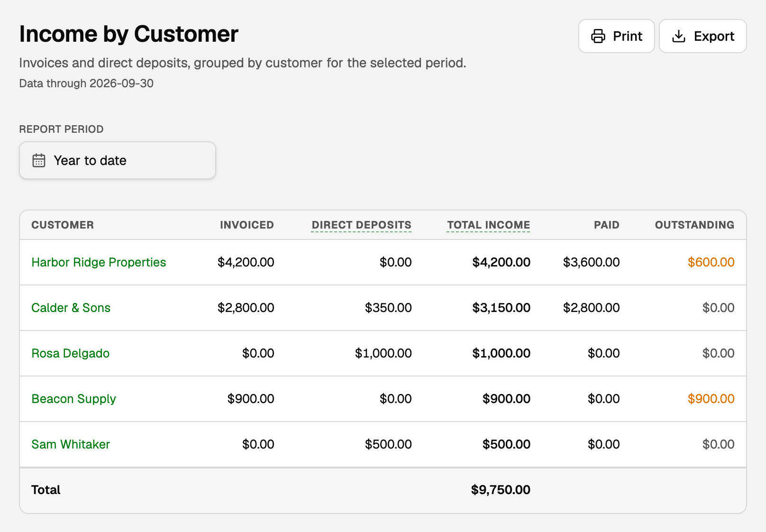The height and width of the screenshot is (532, 766).
Task: Click the Income by Customer heading
Action: point(129,34)
